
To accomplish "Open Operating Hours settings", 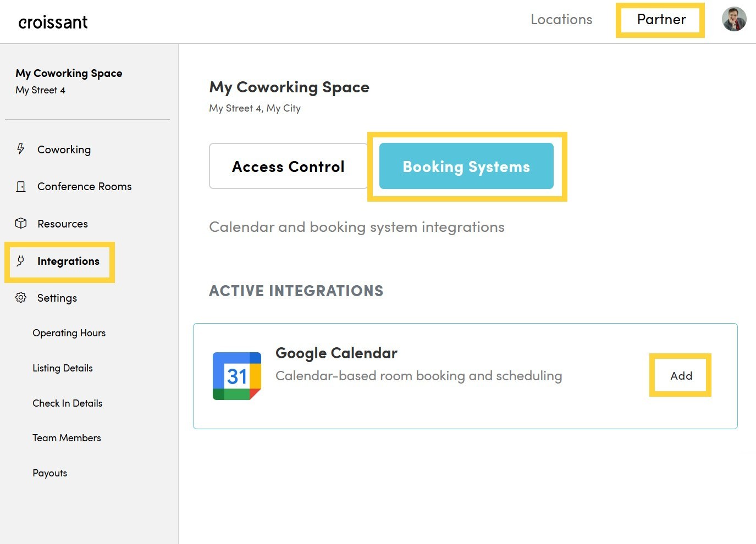I will pyautogui.click(x=69, y=332).
